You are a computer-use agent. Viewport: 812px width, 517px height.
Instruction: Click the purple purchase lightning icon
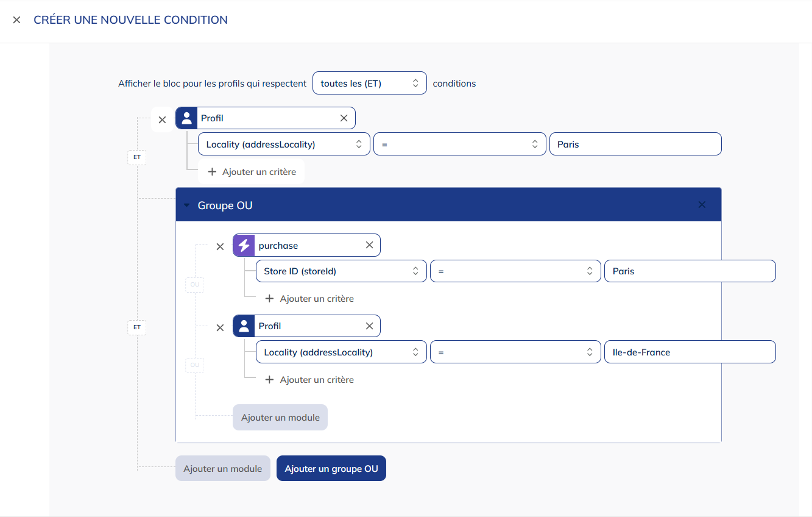244,246
